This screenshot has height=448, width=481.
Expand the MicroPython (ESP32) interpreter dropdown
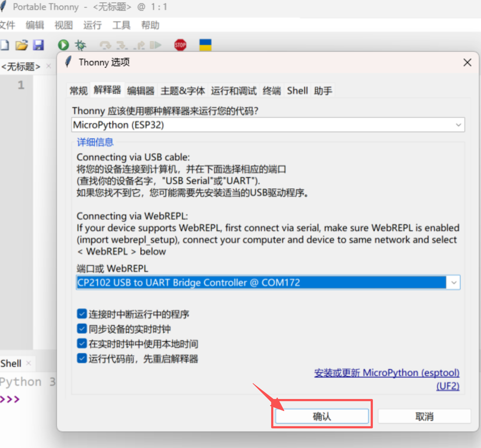(x=458, y=125)
